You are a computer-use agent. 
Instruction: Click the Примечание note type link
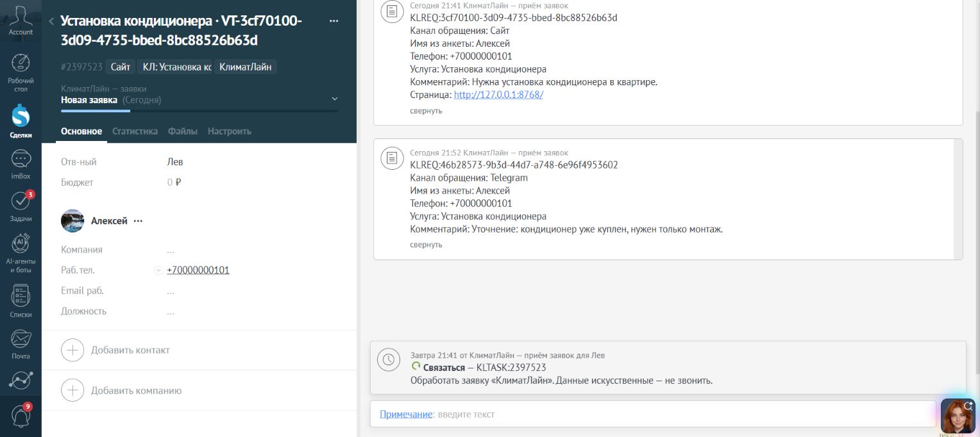click(x=406, y=415)
